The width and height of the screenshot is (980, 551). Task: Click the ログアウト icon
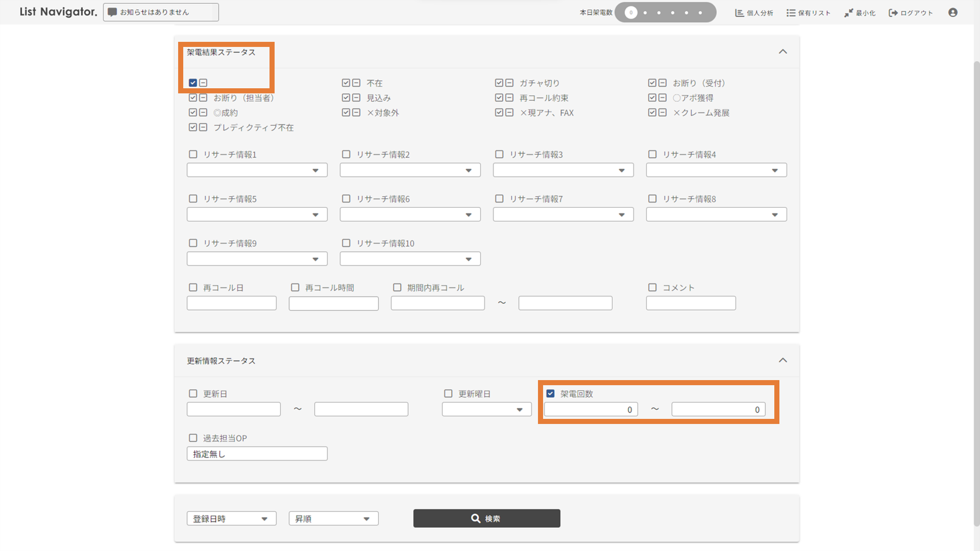tap(893, 13)
